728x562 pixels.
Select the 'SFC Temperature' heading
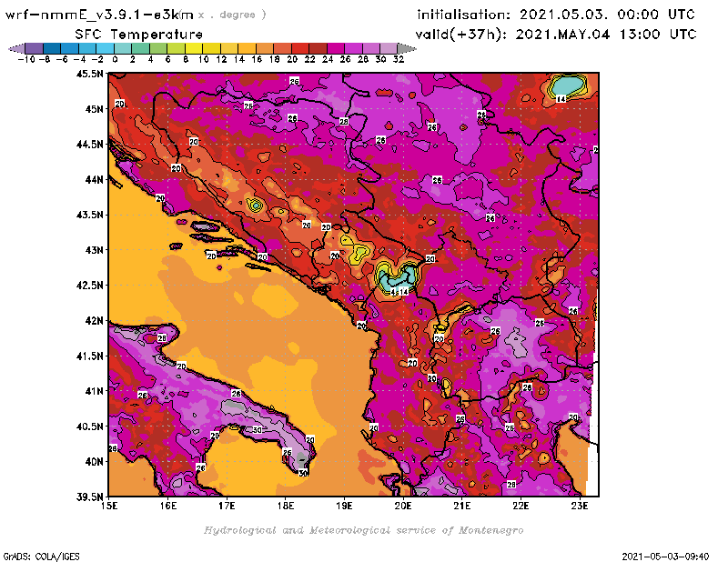coord(139,35)
